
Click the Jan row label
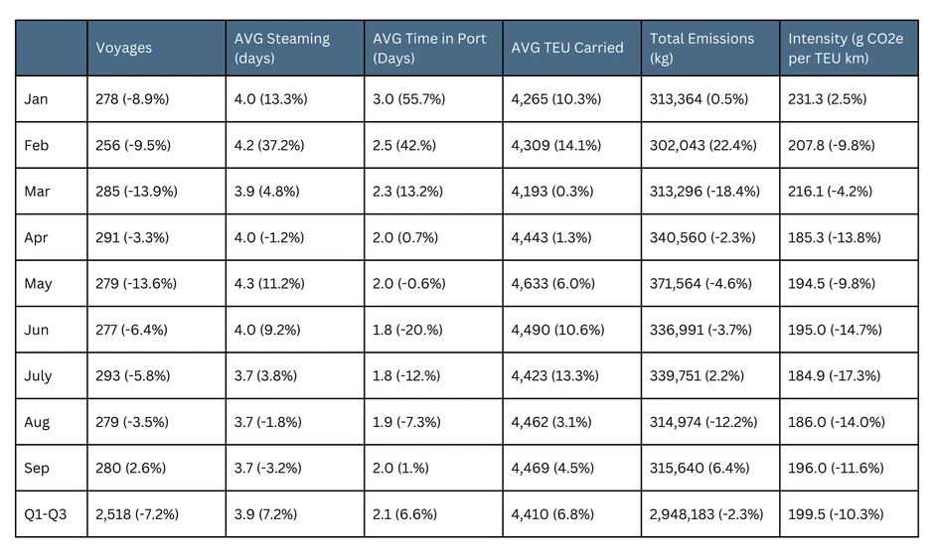click(x=37, y=99)
